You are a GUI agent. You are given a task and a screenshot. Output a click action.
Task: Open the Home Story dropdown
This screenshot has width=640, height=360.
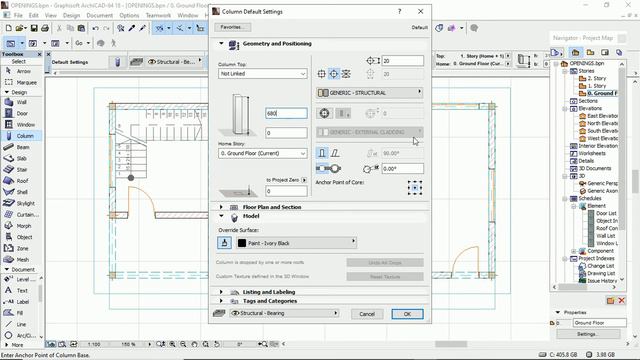point(263,153)
